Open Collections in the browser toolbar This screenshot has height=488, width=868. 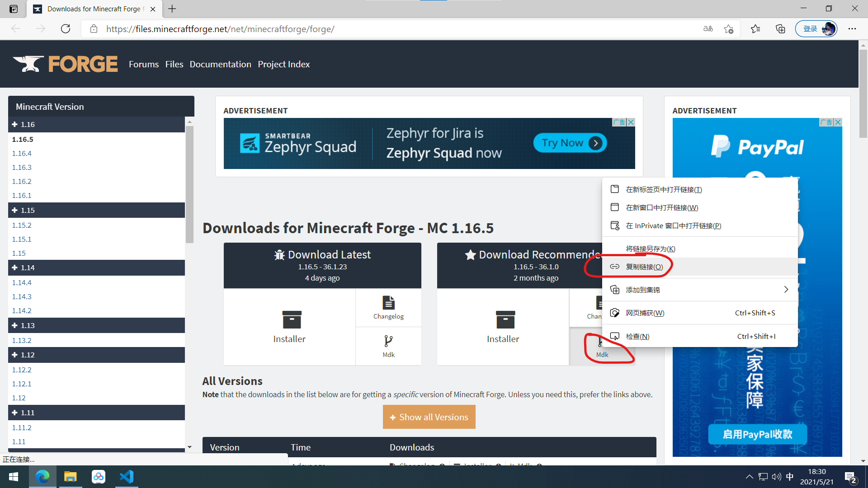(780, 28)
